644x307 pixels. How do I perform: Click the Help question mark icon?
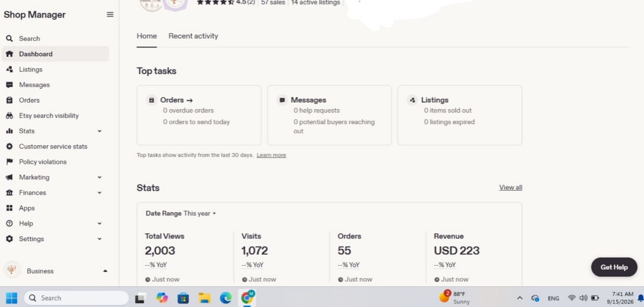coord(9,223)
